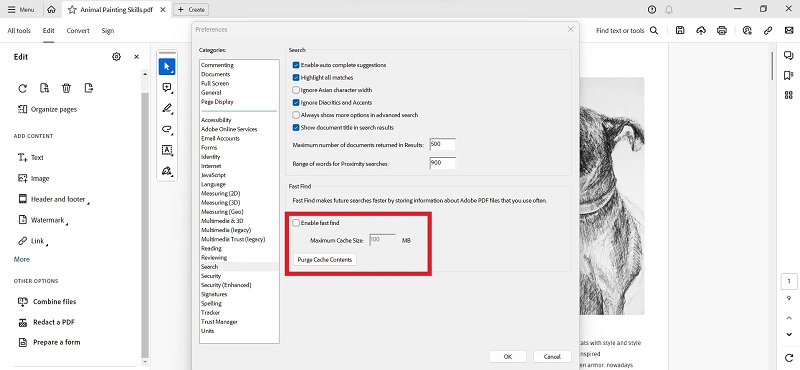Open the notifications bell
Viewport: 800px width, 370px height.
(668, 9)
